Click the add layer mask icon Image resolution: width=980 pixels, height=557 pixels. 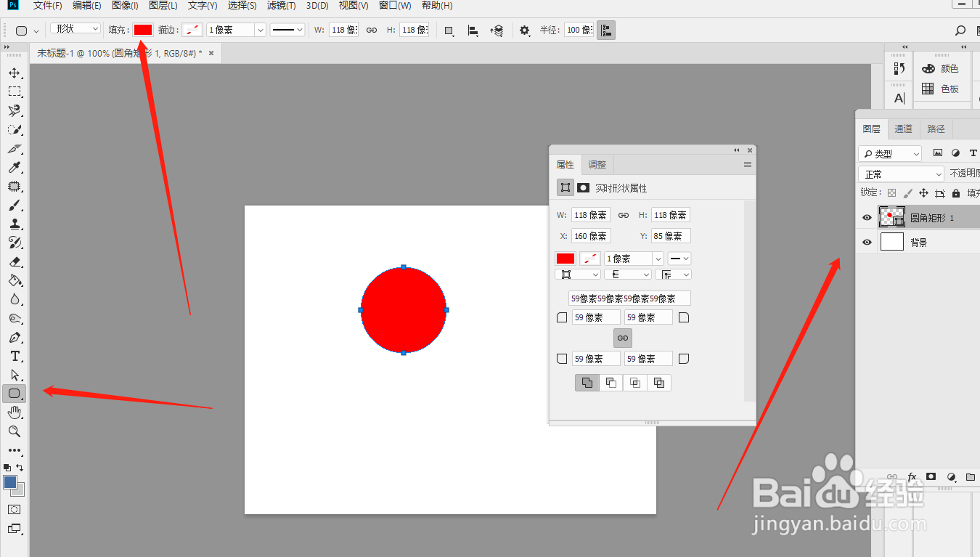pos(931,477)
